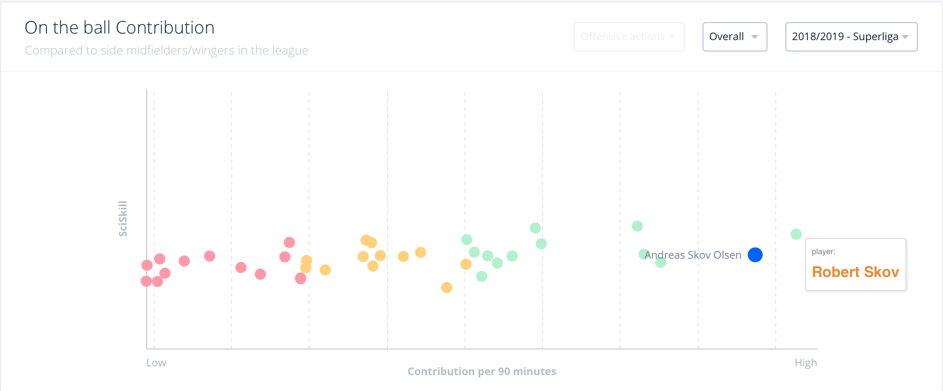Open the Overall dropdown
Image resolution: width=943 pixels, height=391 pixels.
point(734,37)
